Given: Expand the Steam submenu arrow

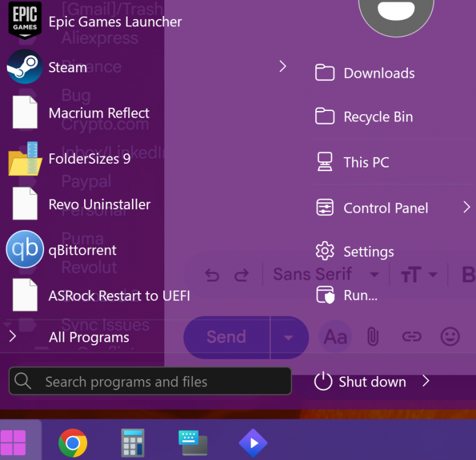Looking at the screenshot, I should point(282,66).
